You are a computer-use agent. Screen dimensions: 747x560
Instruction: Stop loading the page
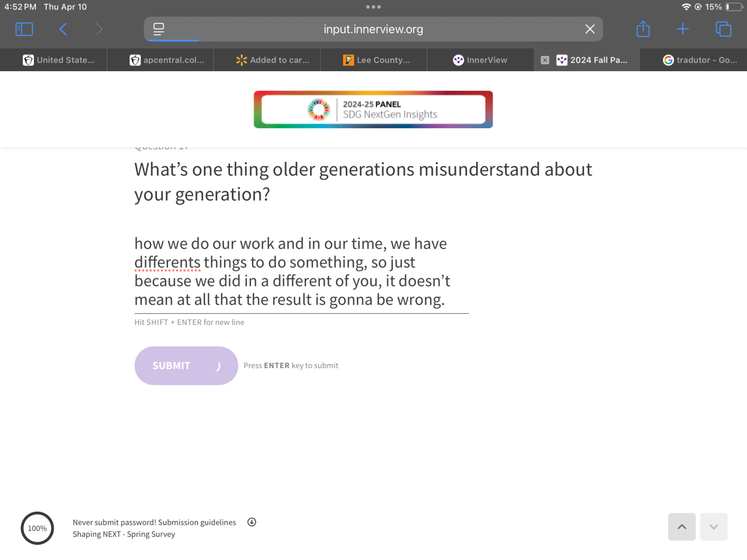coord(590,29)
